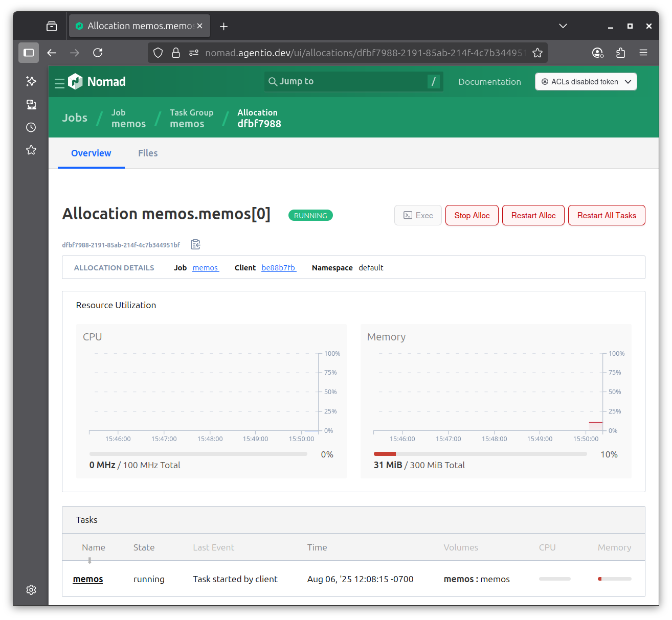Screen dimensions: 672x620
Task: Switch to the Overview tab
Action: (x=91, y=153)
